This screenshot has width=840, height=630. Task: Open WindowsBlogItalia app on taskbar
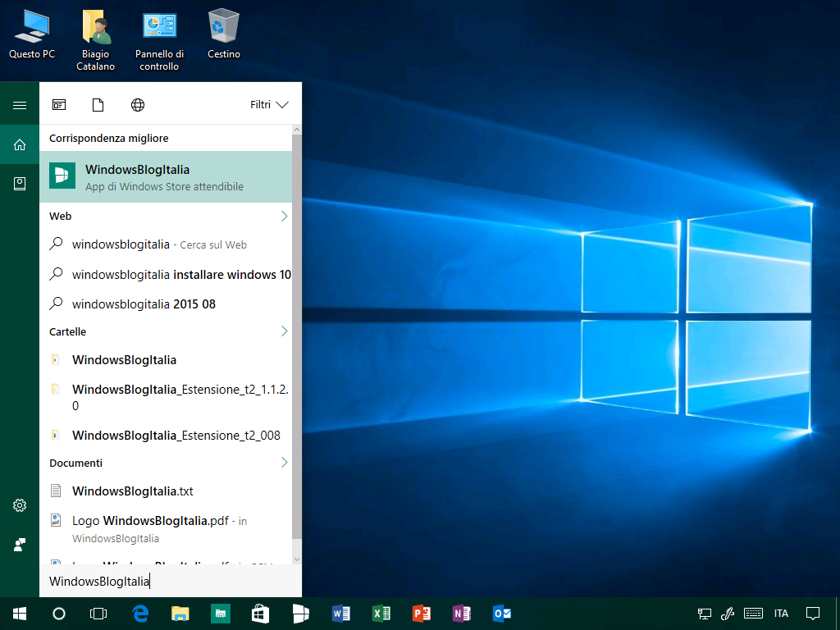[x=300, y=614]
